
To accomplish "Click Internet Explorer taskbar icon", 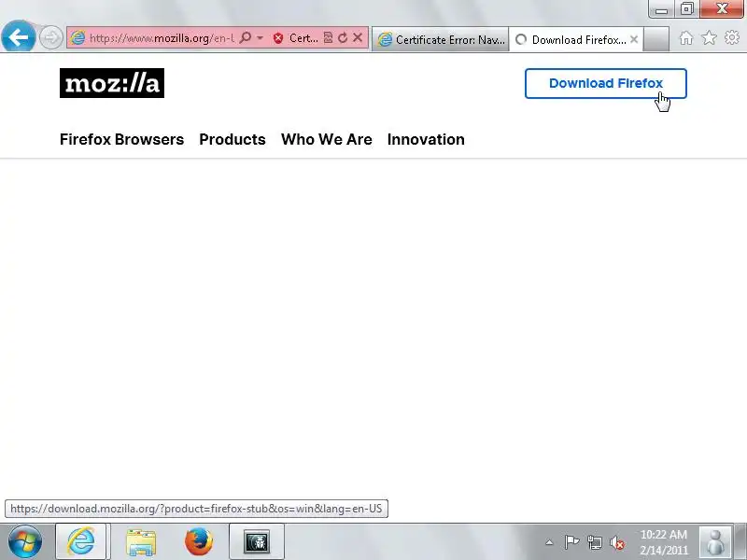I will click(x=81, y=541).
